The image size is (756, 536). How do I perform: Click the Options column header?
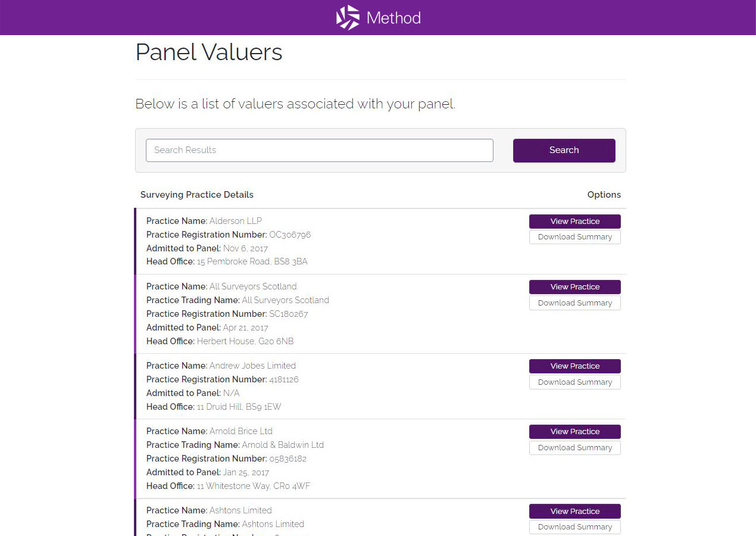(x=604, y=195)
